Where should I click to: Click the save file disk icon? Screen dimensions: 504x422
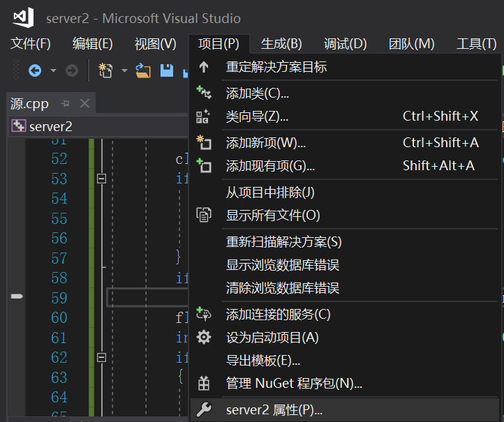(167, 70)
